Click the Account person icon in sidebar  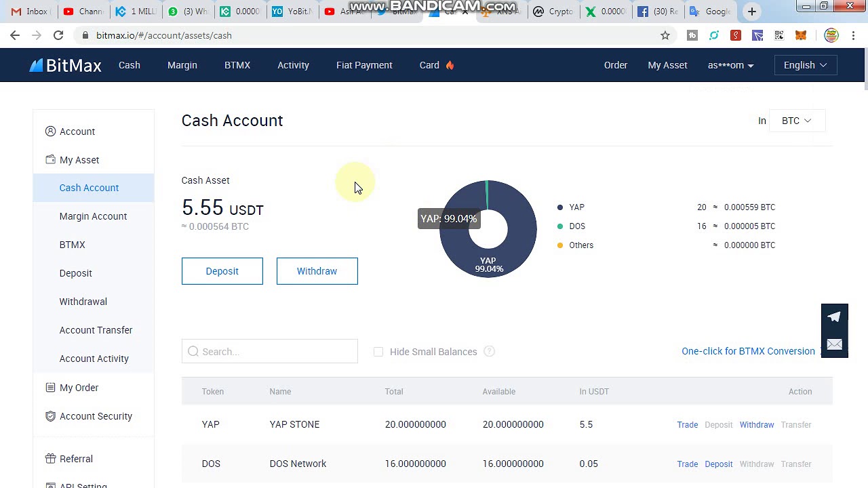50,131
